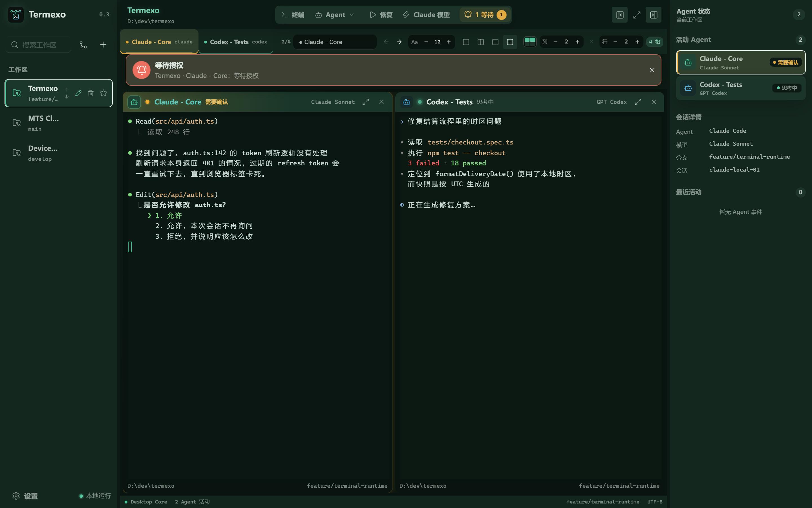
Task: Star the Termexo workspace as favorite
Action: [103, 93]
